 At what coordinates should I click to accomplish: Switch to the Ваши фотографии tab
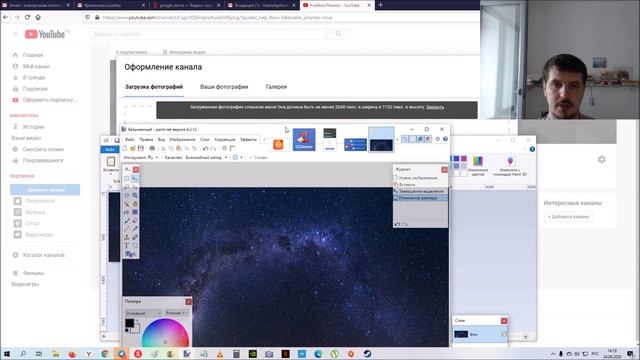point(224,87)
